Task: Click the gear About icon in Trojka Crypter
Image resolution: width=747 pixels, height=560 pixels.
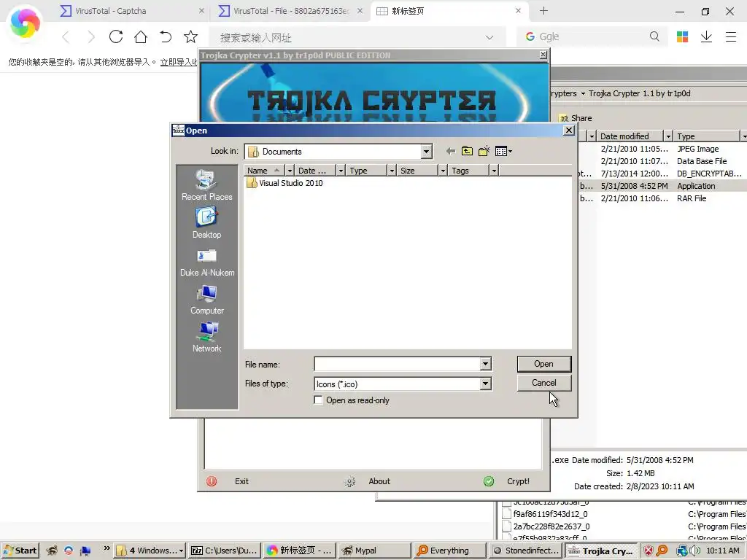Action: point(350,481)
